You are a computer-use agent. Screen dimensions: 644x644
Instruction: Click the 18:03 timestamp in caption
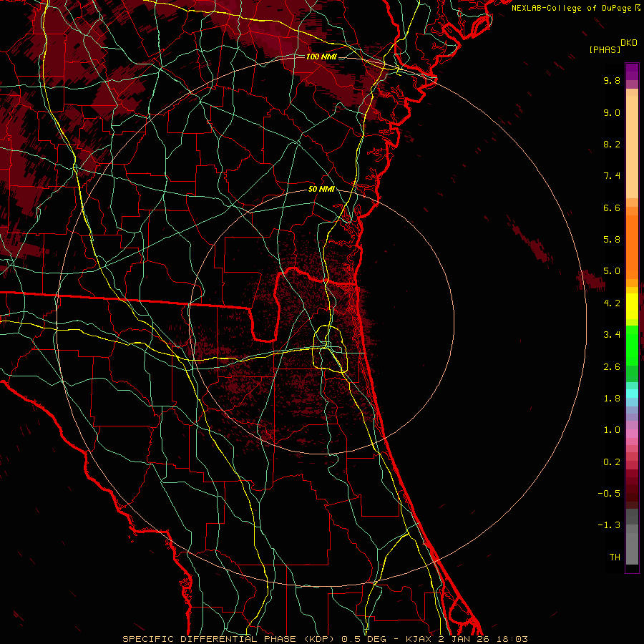pos(512,639)
